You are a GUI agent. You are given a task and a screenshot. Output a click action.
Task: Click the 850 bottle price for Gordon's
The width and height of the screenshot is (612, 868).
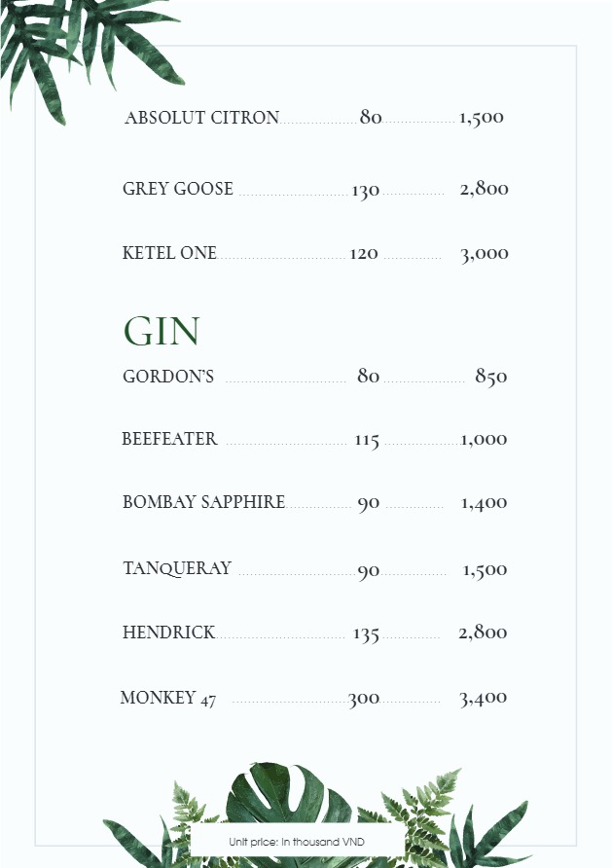(x=490, y=377)
